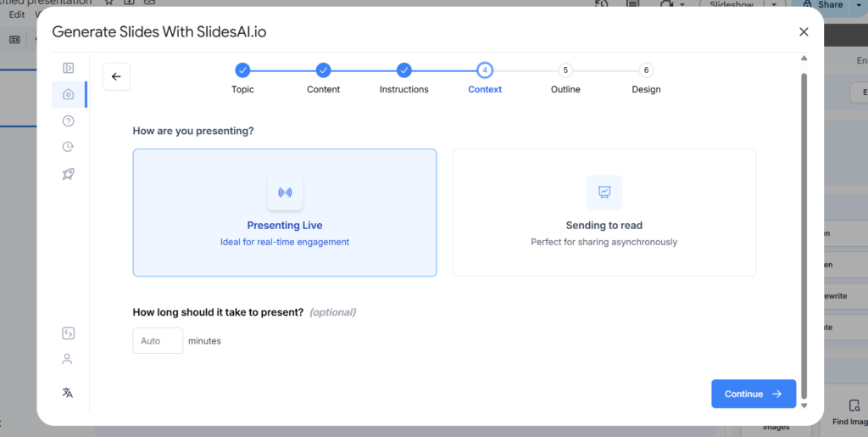Click the Continue button
Image resolution: width=868 pixels, height=437 pixels.
[x=753, y=394]
